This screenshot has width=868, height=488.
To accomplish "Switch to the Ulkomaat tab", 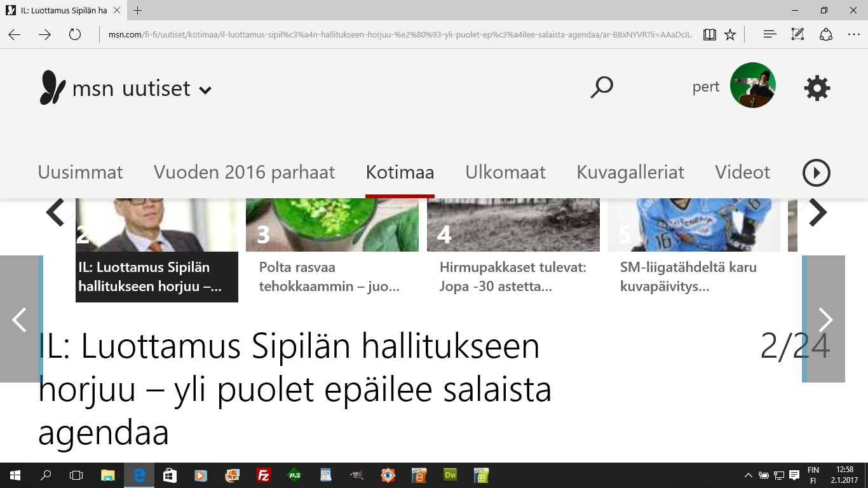I will [505, 172].
